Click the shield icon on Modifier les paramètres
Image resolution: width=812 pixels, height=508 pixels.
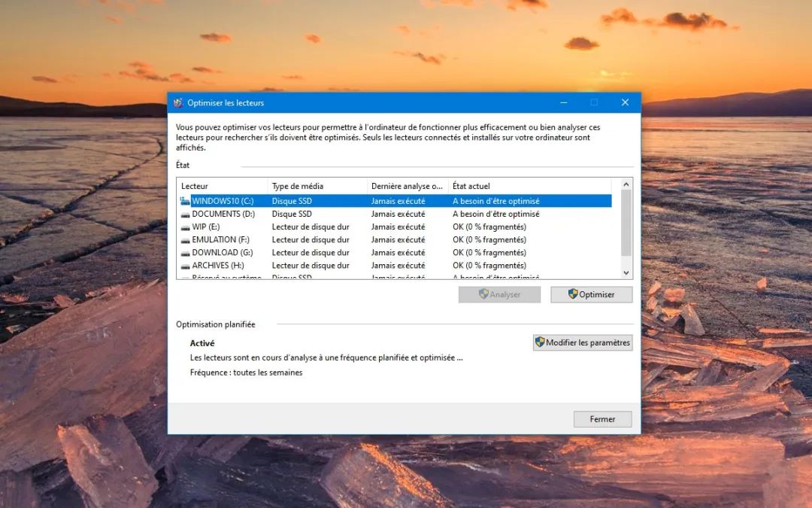[540, 342]
